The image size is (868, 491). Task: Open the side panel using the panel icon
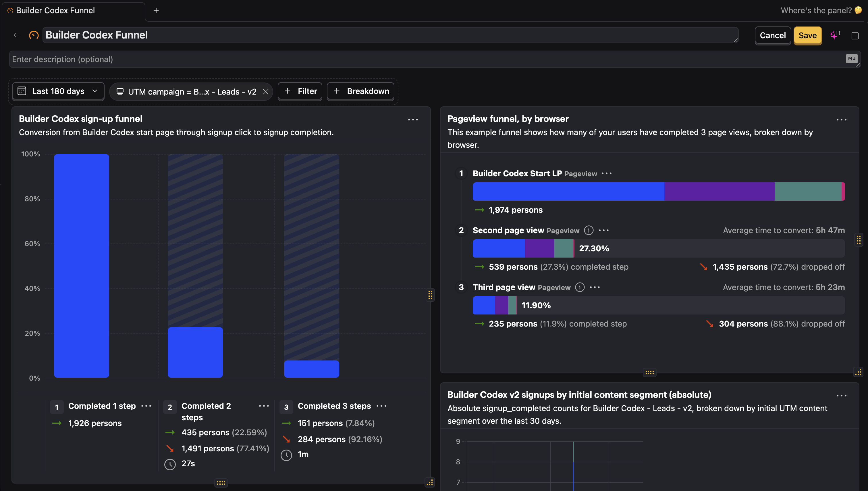pyautogui.click(x=856, y=35)
